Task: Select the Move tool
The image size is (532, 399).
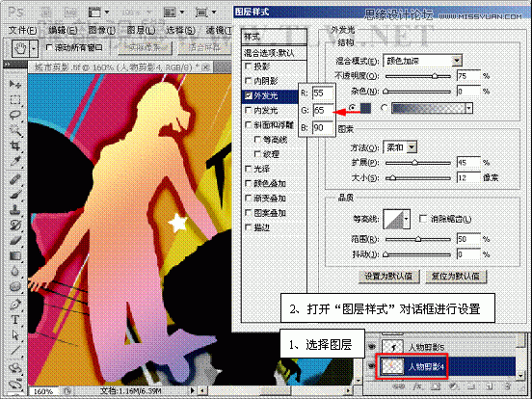Action: [x=14, y=85]
